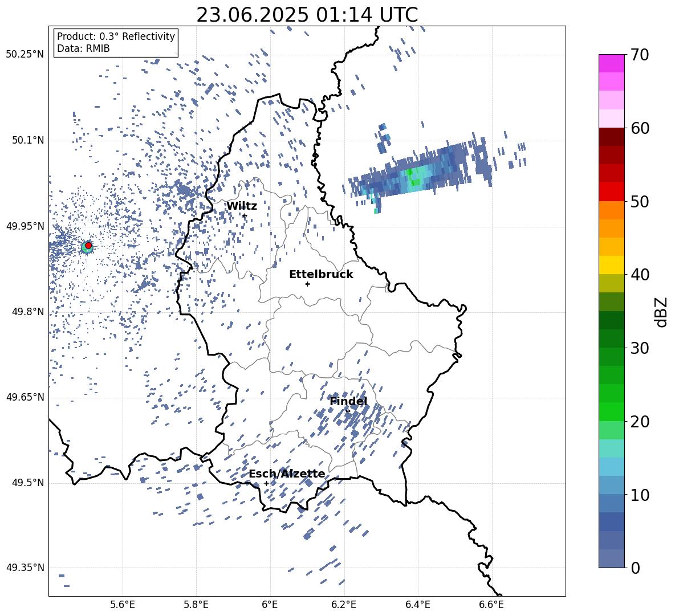Click the cross marker below the Wiltz label
Viewport: 675px width, 616px height.
[x=245, y=215]
